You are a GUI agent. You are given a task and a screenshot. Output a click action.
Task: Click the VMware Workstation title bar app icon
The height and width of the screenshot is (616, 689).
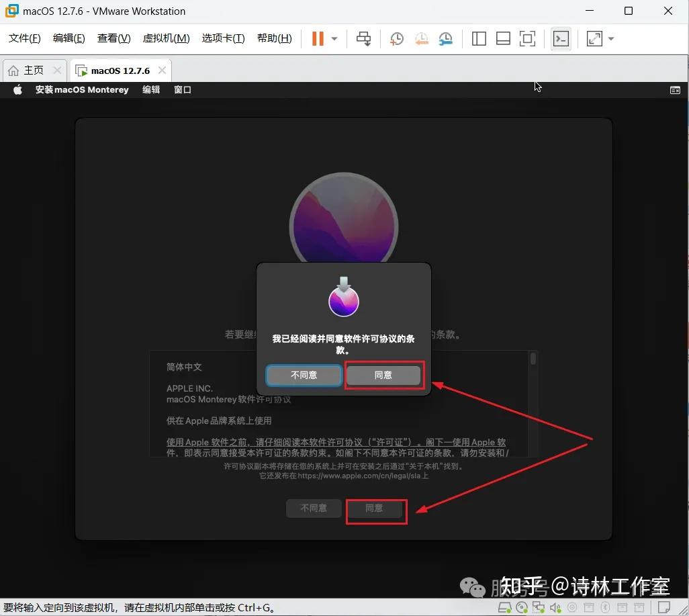[12, 11]
